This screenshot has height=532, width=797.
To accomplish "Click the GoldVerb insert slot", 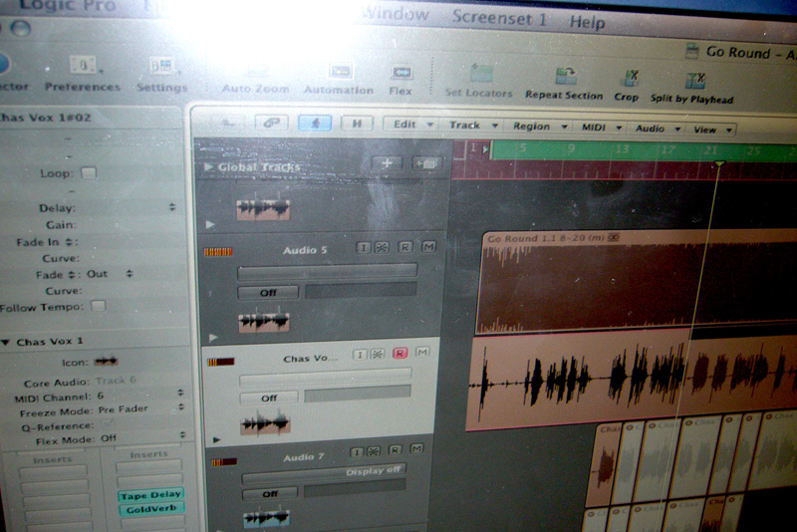I will click(147, 510).
